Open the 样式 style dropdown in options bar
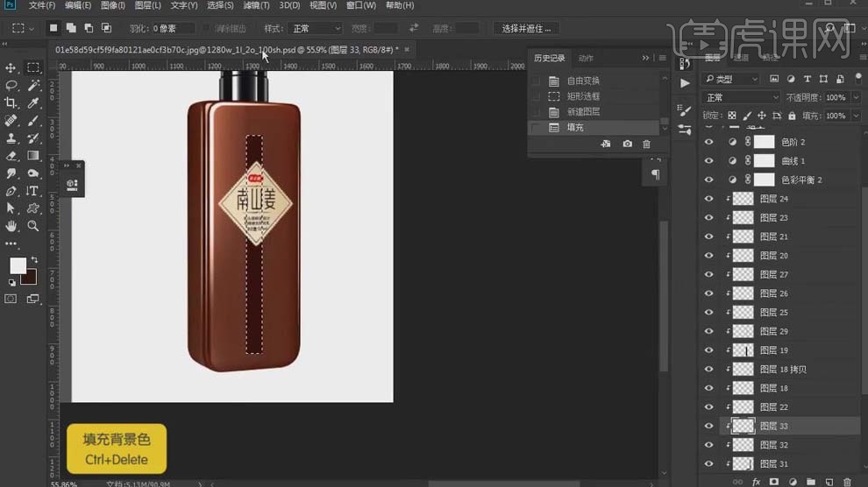The width and height of the screenshot is (868, 487). point(315,28)
